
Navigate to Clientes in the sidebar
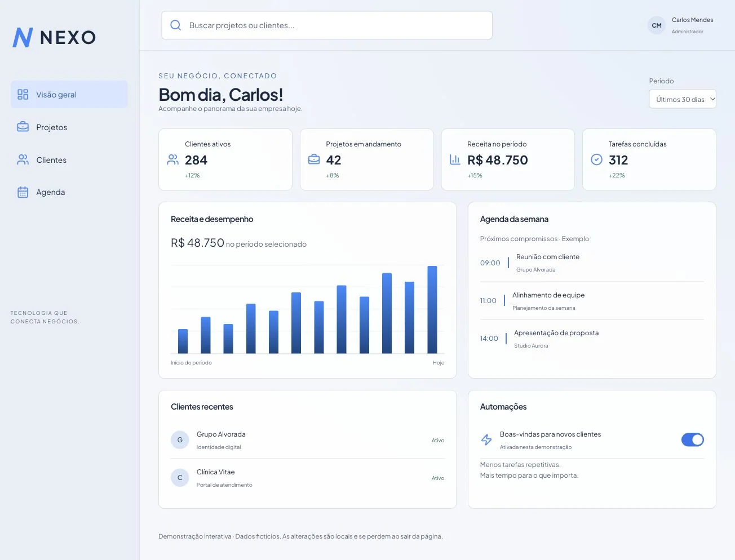pos(69,159)
